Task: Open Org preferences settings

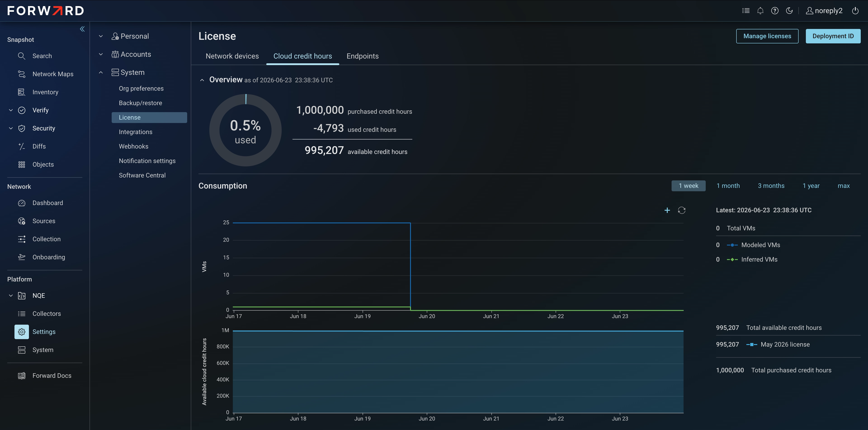Action: point(141,89)
